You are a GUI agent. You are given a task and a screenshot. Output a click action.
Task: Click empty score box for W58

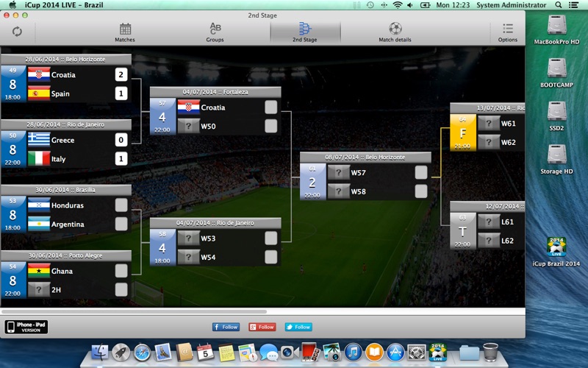click(420, 191)
